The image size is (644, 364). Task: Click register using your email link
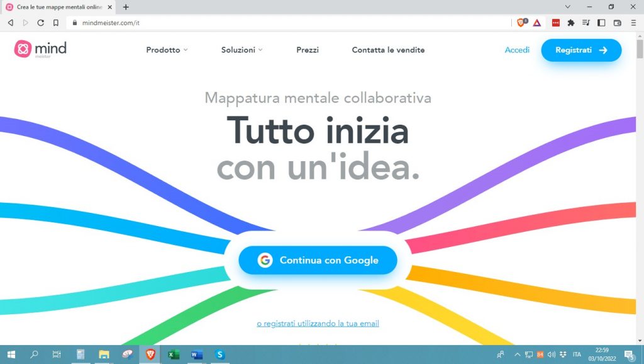318,324
